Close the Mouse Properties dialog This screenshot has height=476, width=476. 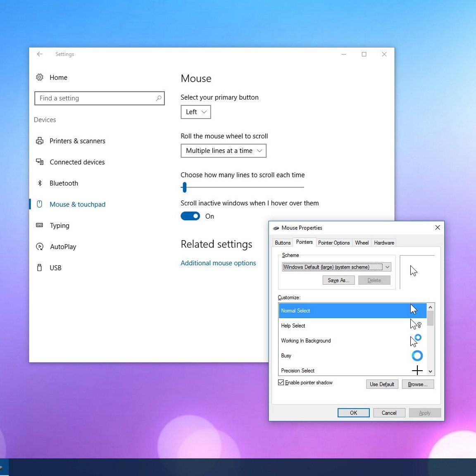tap(438, 227)
